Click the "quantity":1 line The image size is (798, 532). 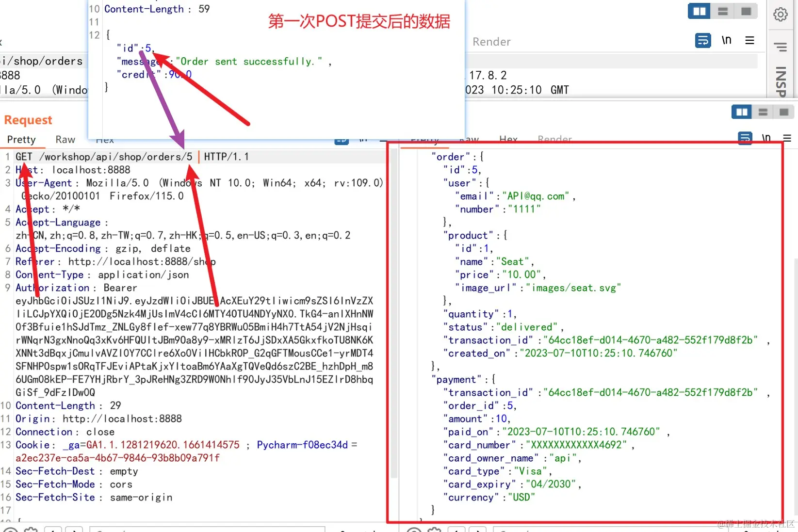point(480,314)
